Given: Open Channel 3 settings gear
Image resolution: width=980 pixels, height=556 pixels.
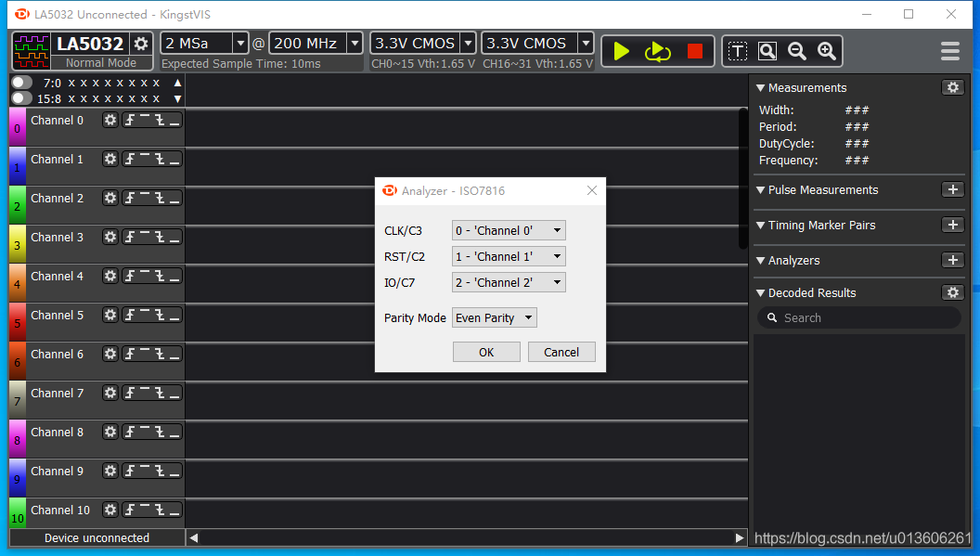Looking at the screenshot, I should pyautogui.click(x=110, y=237).
